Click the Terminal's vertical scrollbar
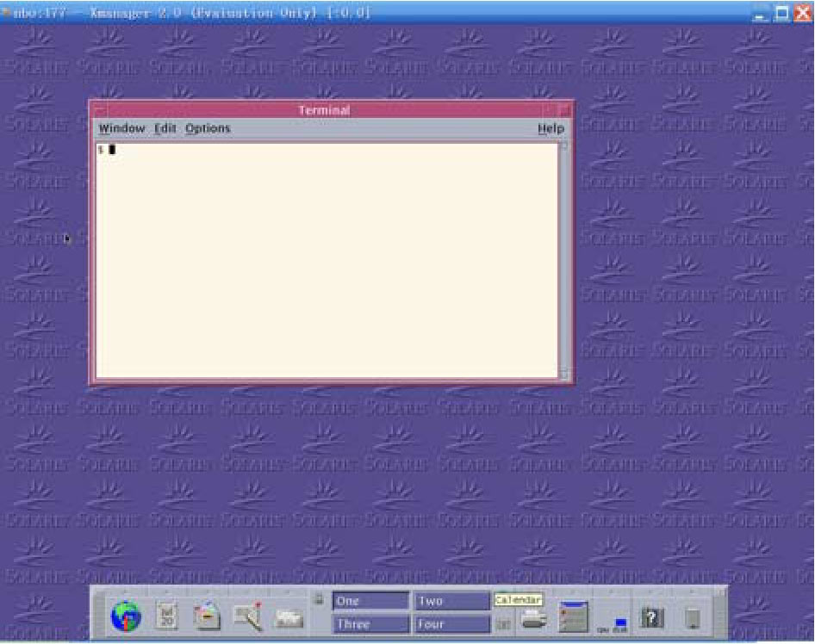The width and height of the screenshot is (815, 644). (564, 258)
